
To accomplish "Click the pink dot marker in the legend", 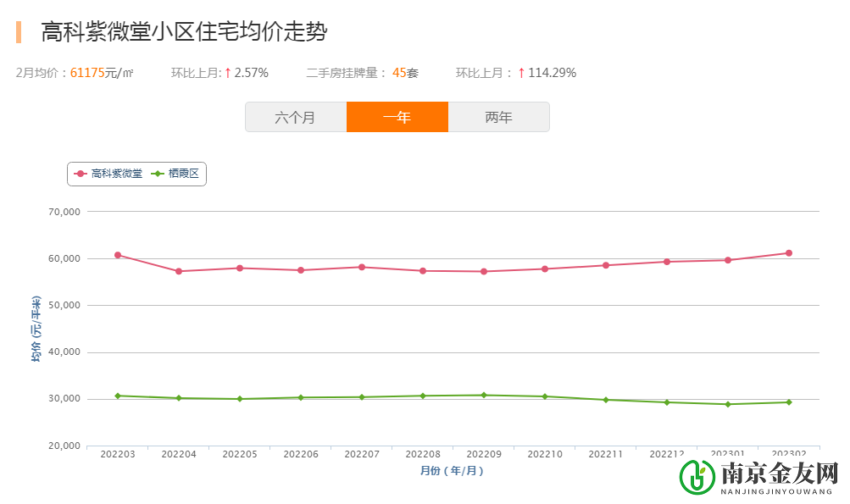I will click(79, 173).
